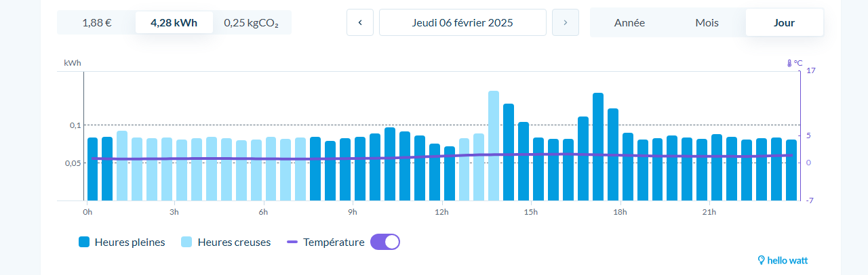Click the thermometer icon on temperature axis
Viewport: 868px width, 275px height.
click(789, 63)
